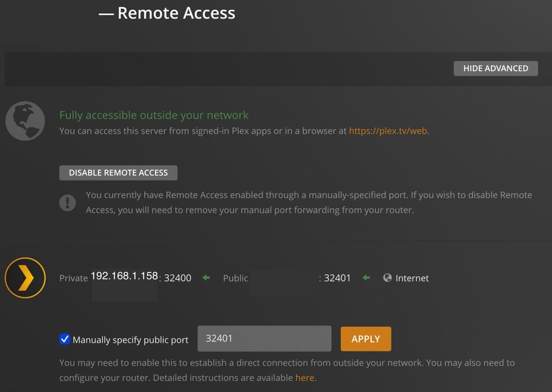Click the Internet label text

(x=412, y=278)
